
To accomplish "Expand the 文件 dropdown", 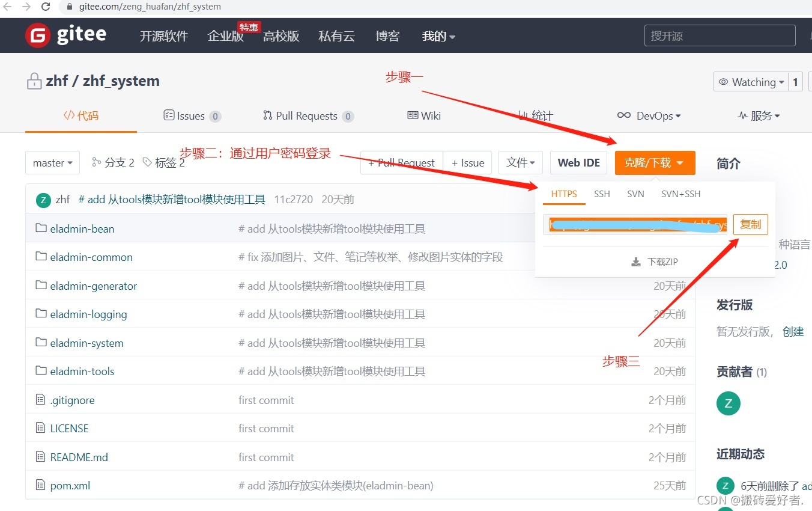I will click(521, 163).
